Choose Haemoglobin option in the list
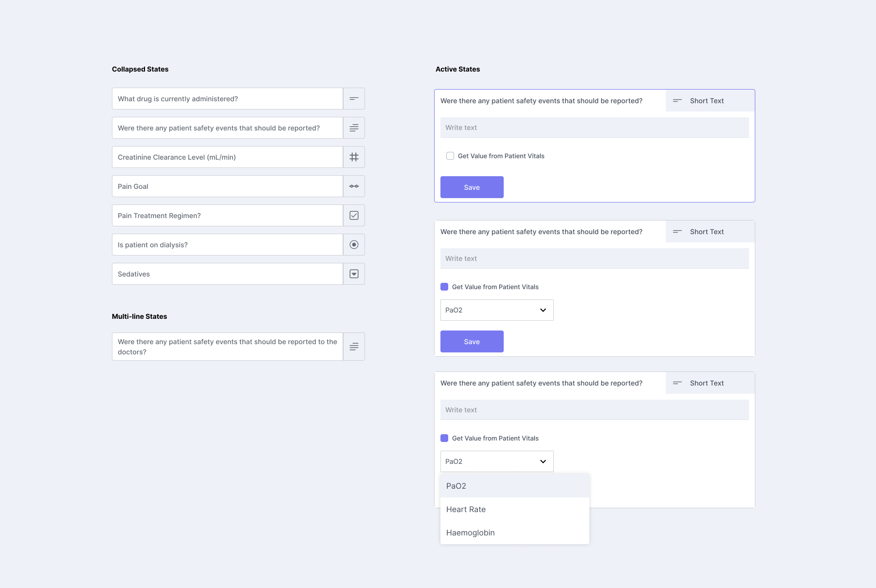Viewport: 876px width, 588px height. [515, 533]
